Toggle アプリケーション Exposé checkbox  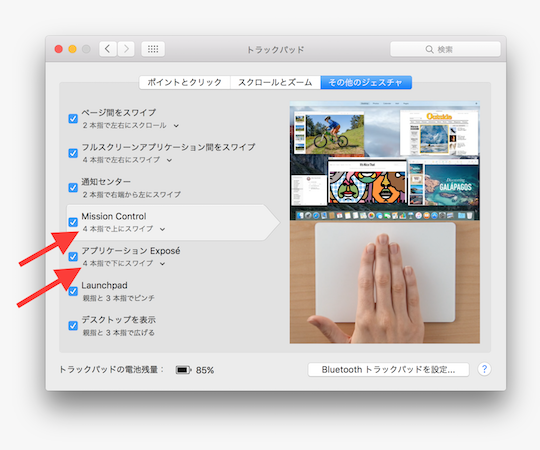[73, 257]
